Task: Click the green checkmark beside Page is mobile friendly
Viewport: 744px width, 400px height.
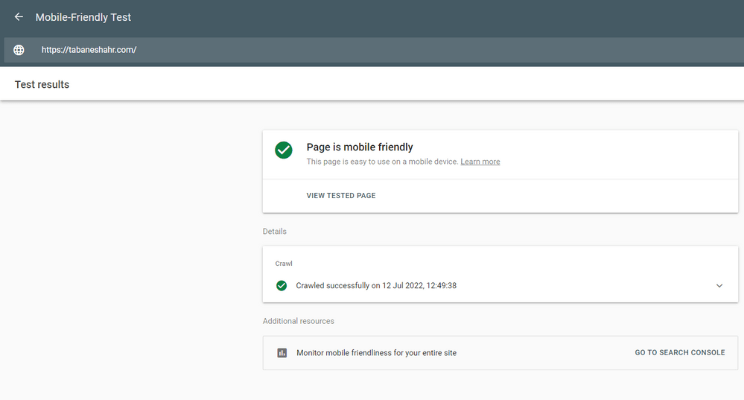Action: 284,150
